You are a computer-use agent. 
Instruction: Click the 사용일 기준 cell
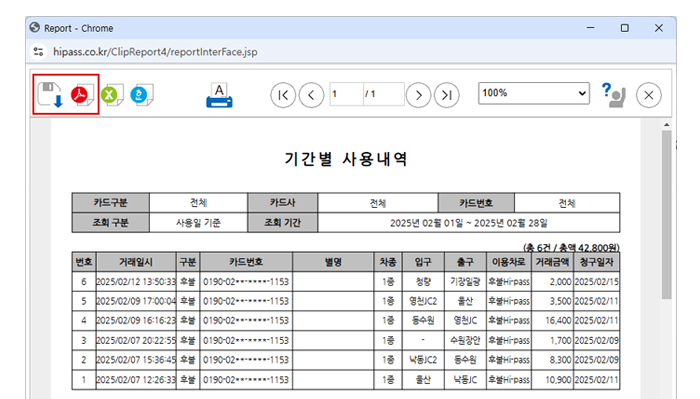click(x=198, y=223)
